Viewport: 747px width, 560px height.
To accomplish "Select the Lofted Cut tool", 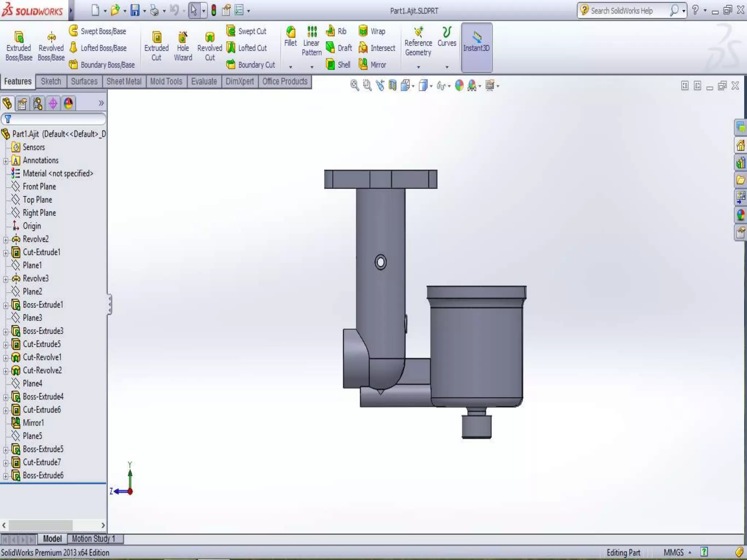I will [247, 48].
